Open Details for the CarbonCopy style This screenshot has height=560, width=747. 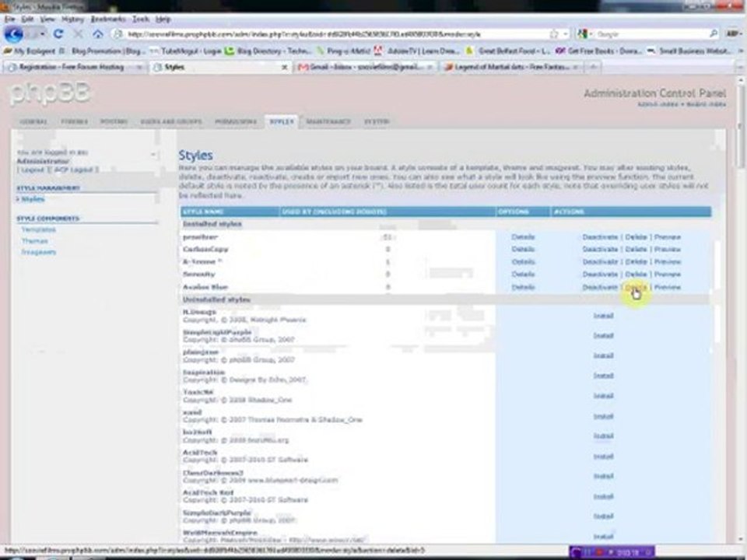pos(523,249)
